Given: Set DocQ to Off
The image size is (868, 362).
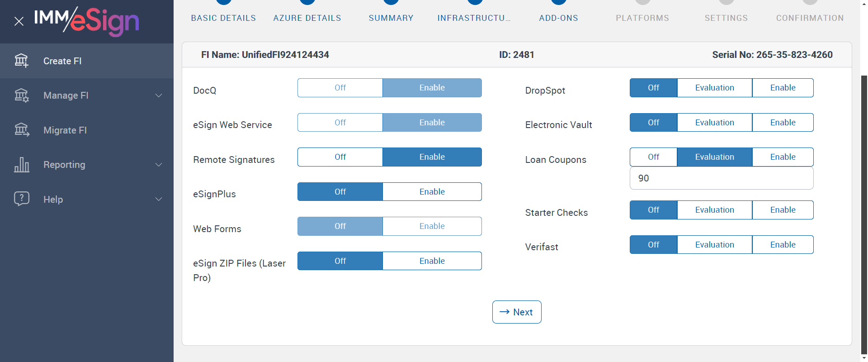Looking at the screenshot, I should coord(340,88).
